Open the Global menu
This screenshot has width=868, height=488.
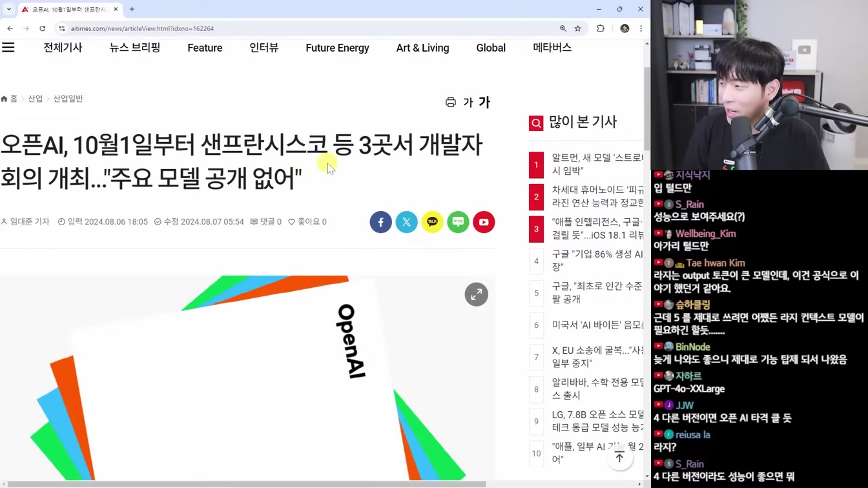point(491,48)
